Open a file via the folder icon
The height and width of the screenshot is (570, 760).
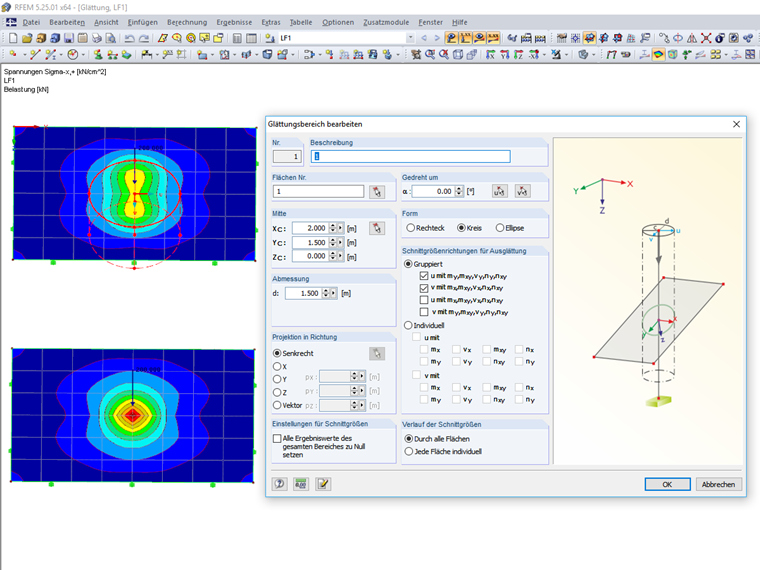[27, 38]
